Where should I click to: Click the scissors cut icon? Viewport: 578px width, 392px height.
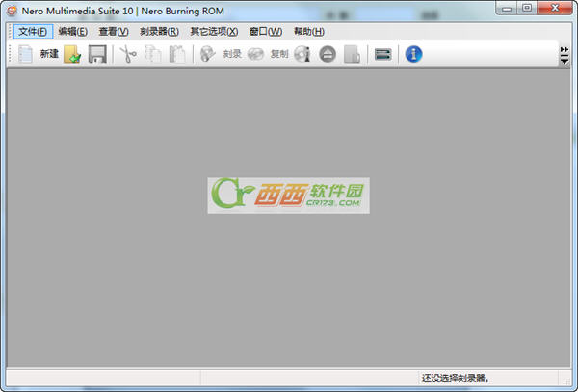pyautogui.click(x=128, y=54)
